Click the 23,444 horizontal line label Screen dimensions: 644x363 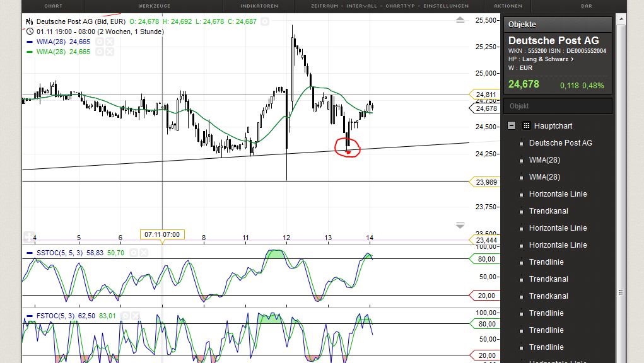tap(486, 240)
